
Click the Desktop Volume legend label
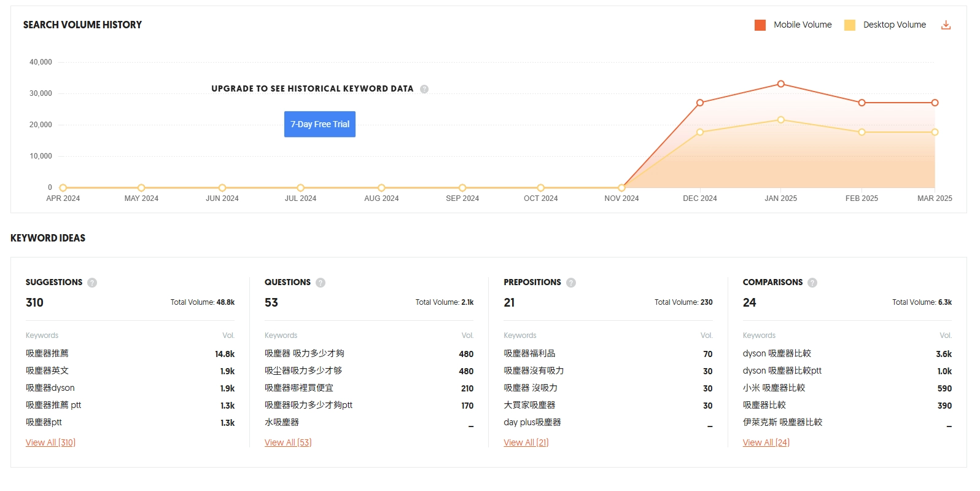pos(895,25)
